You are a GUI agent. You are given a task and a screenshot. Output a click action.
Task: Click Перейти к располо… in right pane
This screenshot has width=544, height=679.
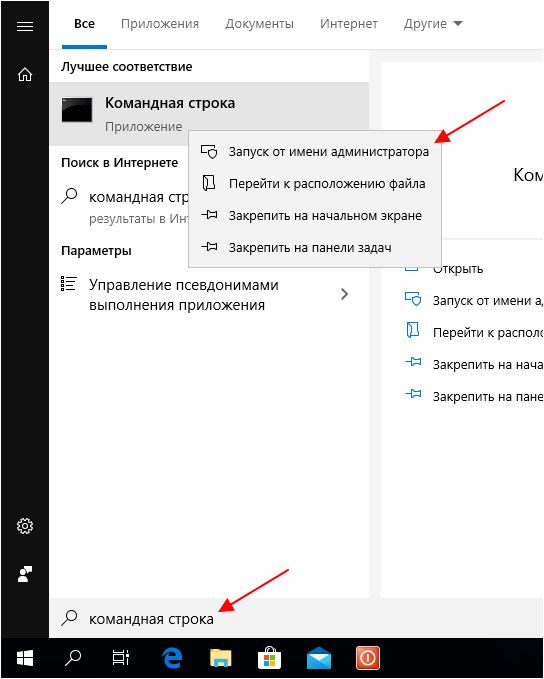tap(488, 332)
